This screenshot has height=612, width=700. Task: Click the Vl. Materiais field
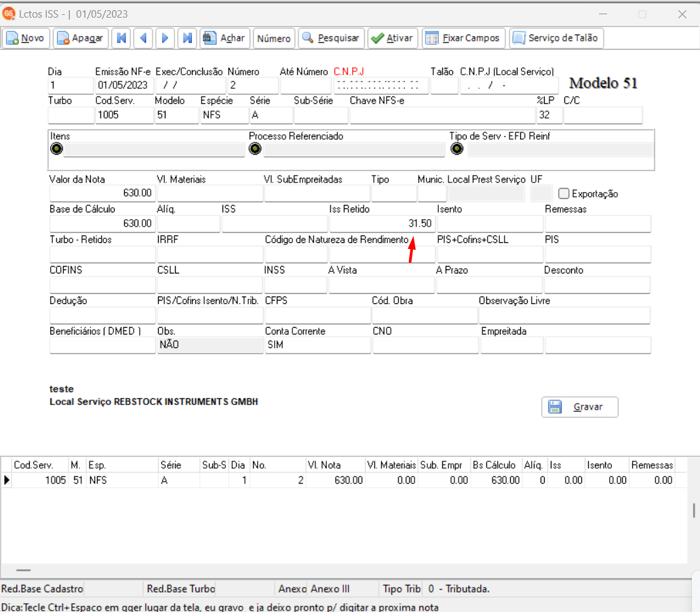tap(210, 193)
